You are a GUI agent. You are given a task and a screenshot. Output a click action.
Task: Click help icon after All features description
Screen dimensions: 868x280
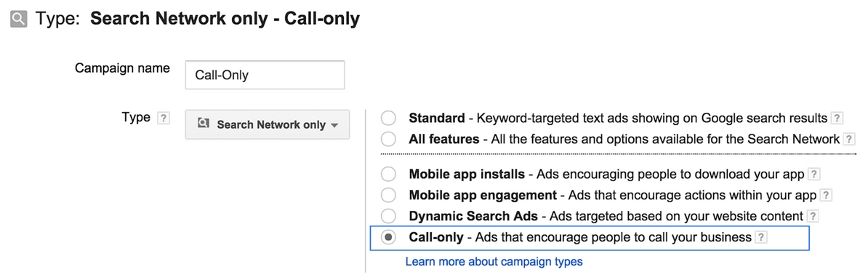coord(850,139)
